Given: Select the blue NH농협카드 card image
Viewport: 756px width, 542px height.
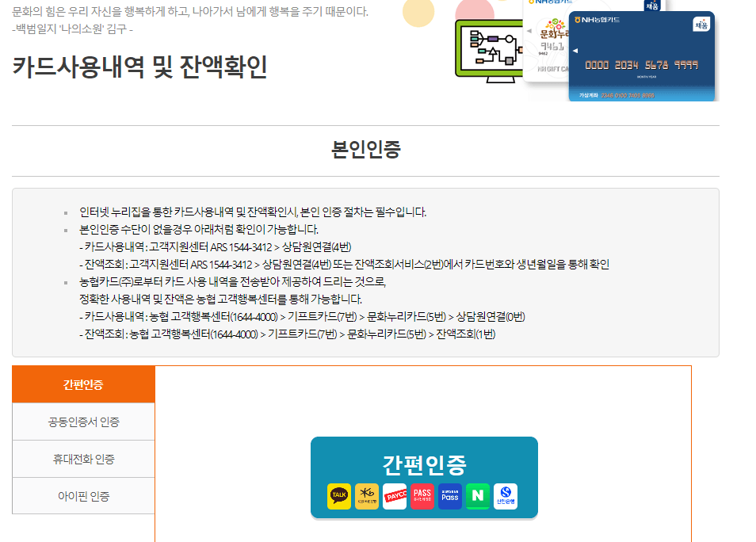Looking at the screenshot, I should (x=642, y=55).
